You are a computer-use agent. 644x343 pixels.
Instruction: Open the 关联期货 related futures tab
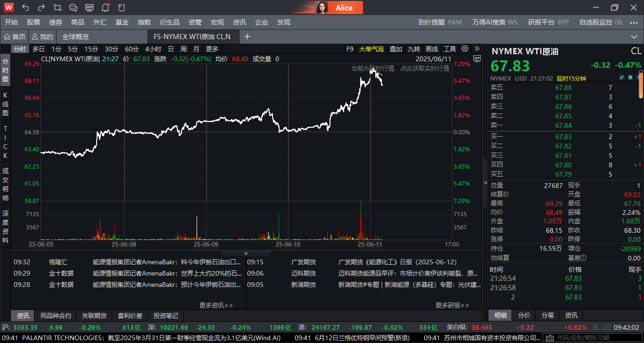point(94,315)
